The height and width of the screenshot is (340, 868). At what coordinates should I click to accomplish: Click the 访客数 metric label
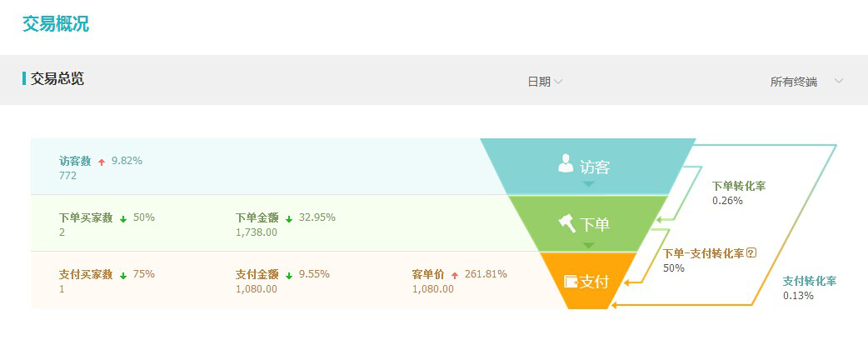click(75, 161)
